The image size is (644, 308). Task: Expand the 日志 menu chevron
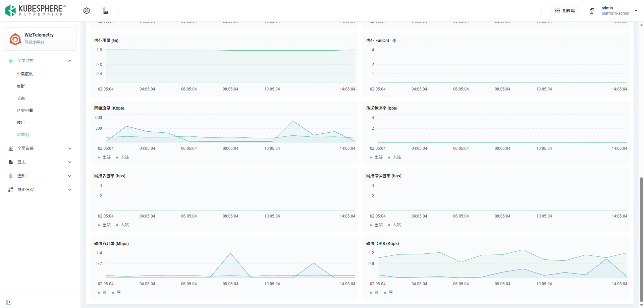[x=70, y=162]
